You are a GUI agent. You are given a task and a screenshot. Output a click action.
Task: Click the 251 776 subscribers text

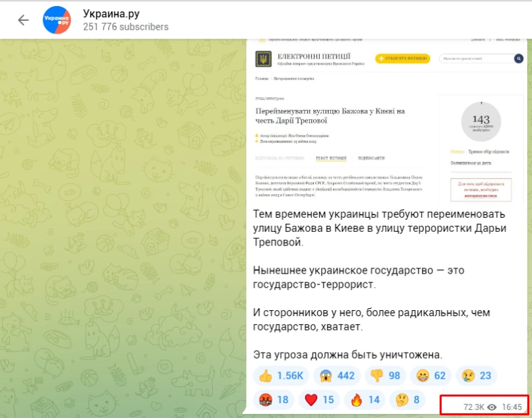(125, 27)
